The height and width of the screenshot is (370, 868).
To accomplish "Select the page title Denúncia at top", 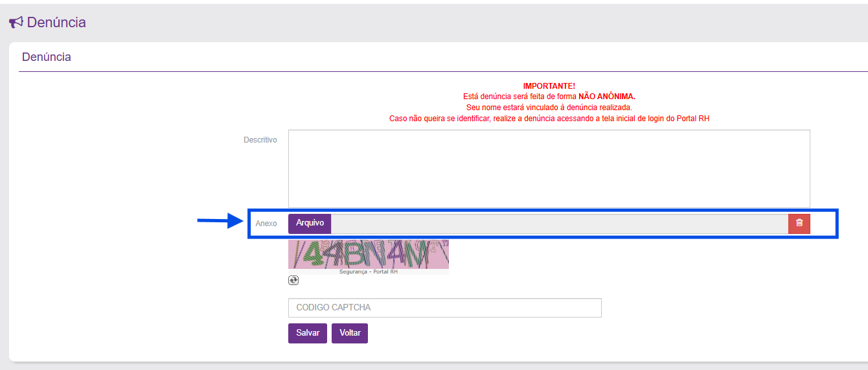I will 56,23.
